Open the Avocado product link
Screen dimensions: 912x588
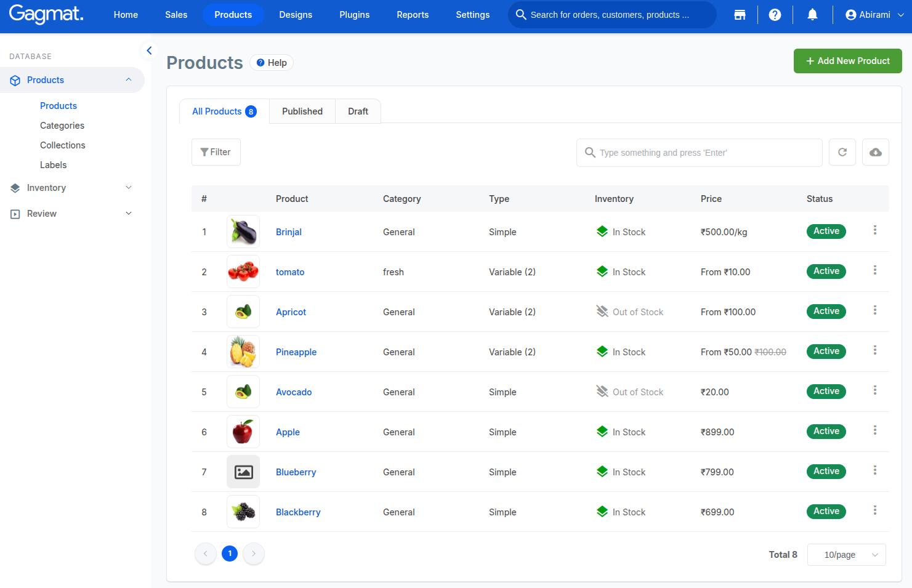(x=294, y=392)
